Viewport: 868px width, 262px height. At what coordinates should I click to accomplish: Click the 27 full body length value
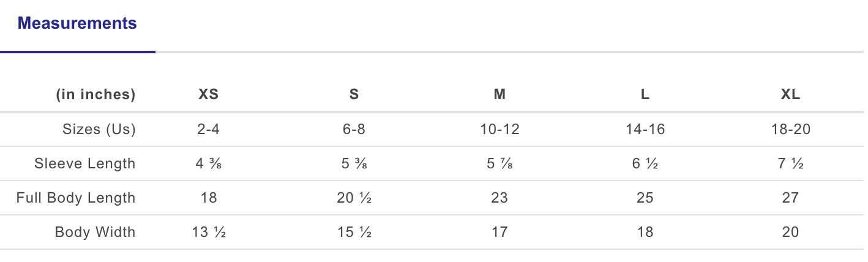point(790,198)
